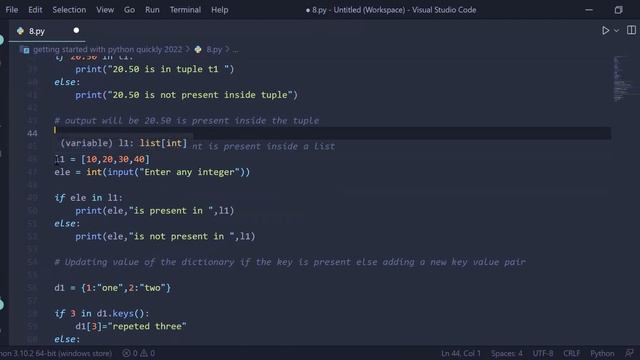
Task: Select the 8.py editor tab
Action: (x=47, y=31)
